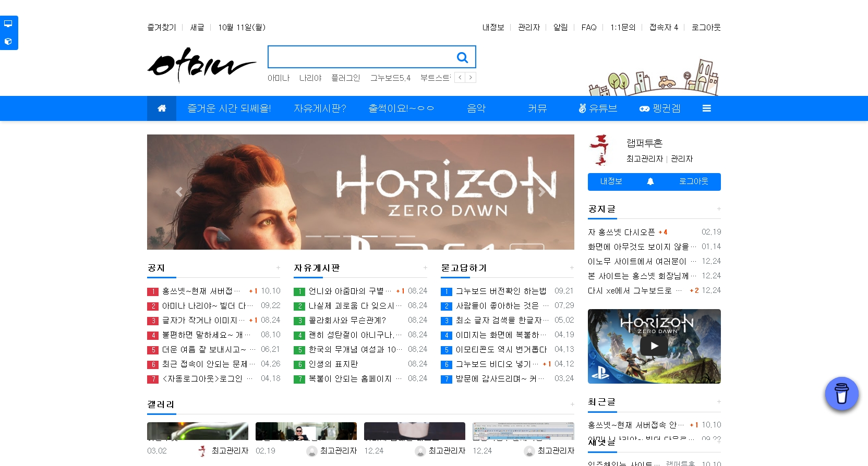Image resolution: width=868 pixels, height=466 pixels.
Task: Open the 알림 link in top bar
Action: click(561, 28)
